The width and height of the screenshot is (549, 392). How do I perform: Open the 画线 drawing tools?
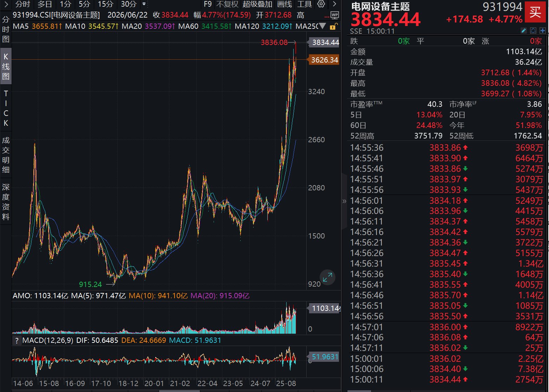(x=285, y=4)
